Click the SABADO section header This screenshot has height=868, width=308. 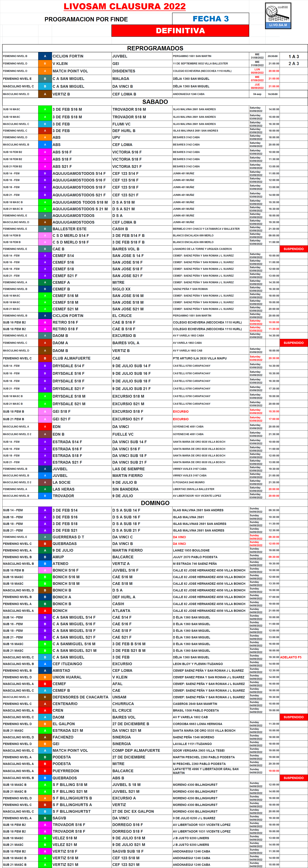tap(155, 102)
